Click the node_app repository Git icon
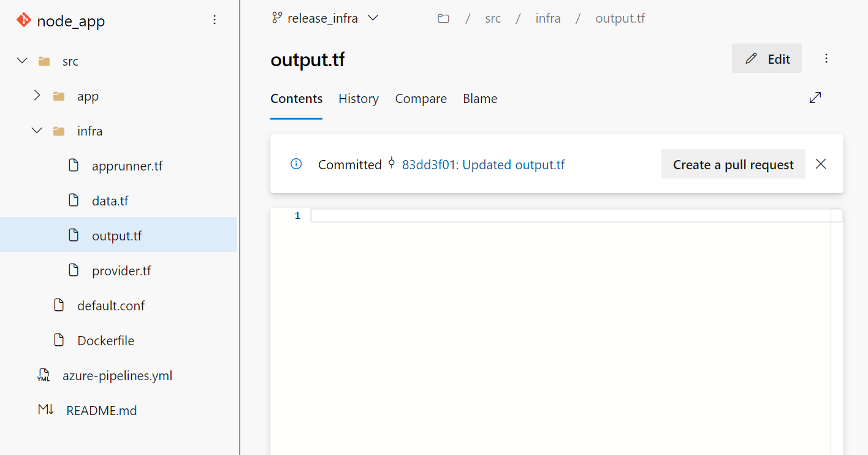The image size is (868, 455). 23,20
